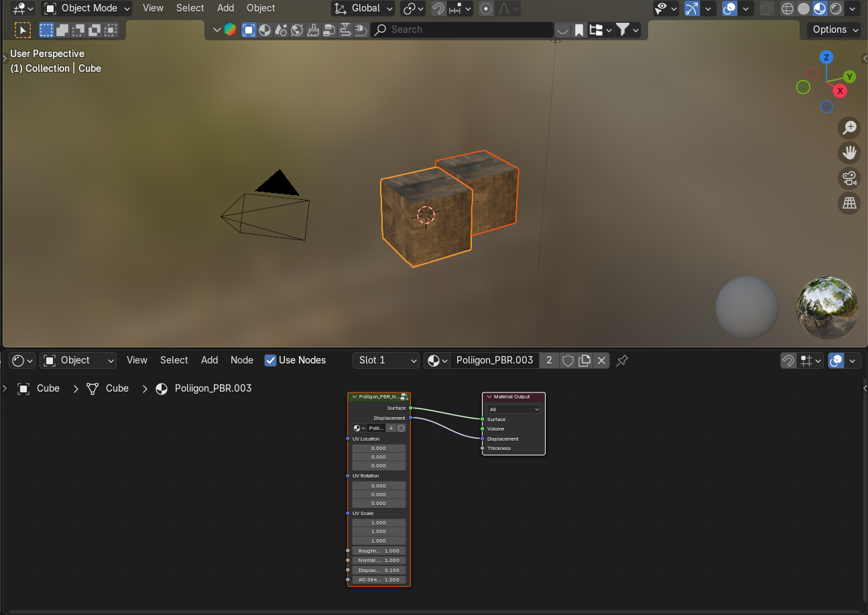Viewport: 868px width, 615px height.
Task: Toggle snapping magnet in the 3D viewport header
Action: 438,9
